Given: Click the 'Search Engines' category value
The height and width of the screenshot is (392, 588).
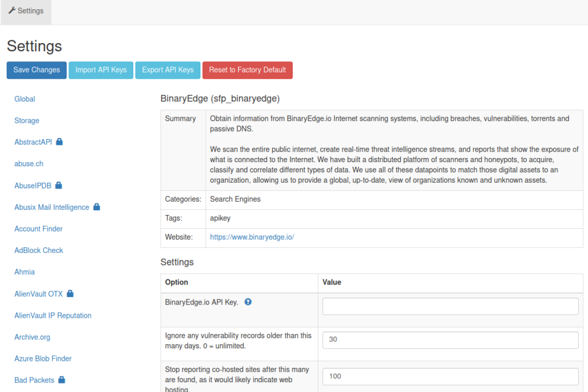Looking at the screenshot, I should click(235, 199).
